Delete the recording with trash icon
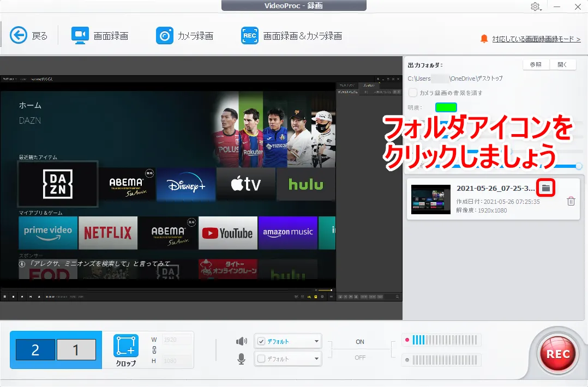This screenshot has height=387, width=588. pos(571,201)
